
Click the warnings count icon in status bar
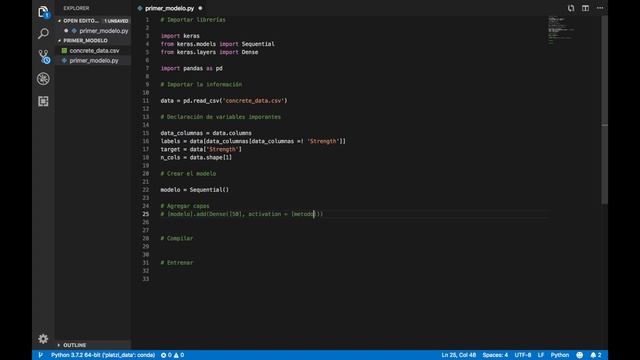[176, 355]
